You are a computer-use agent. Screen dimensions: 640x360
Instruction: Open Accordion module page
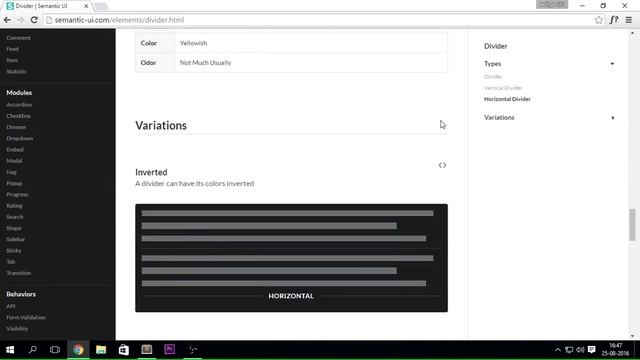pos(19,105)
